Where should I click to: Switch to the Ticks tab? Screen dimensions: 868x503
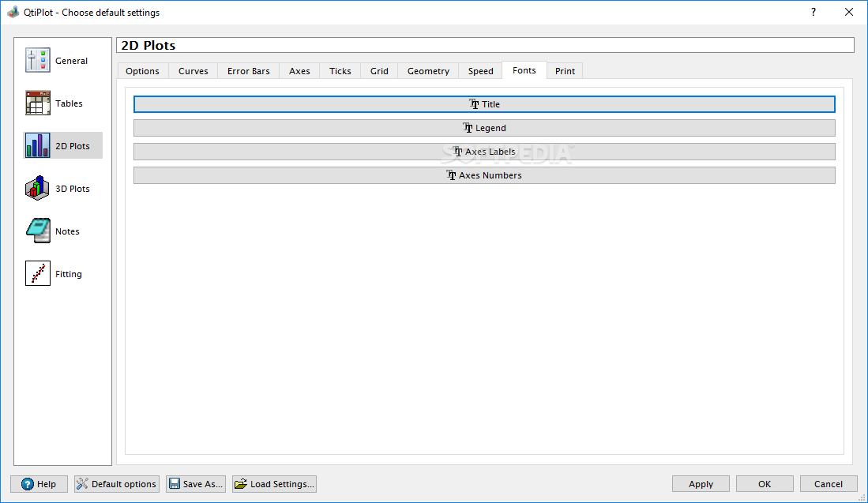click(x=340, y=71)
